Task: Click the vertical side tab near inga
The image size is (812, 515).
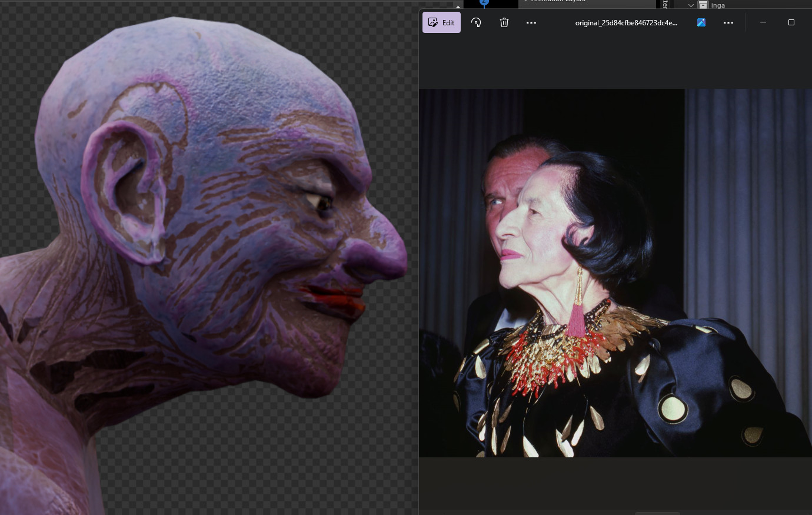Action: (x=665, y=4)
